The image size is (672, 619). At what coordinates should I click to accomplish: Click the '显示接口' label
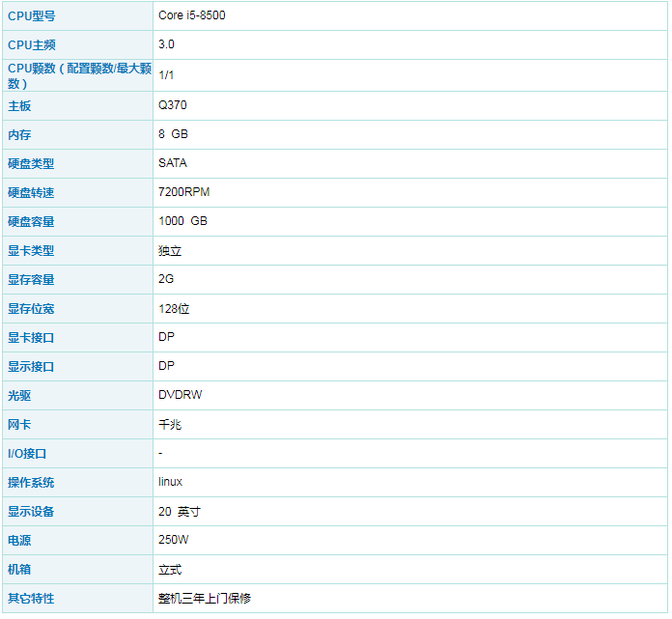click(x=31, y=367)
